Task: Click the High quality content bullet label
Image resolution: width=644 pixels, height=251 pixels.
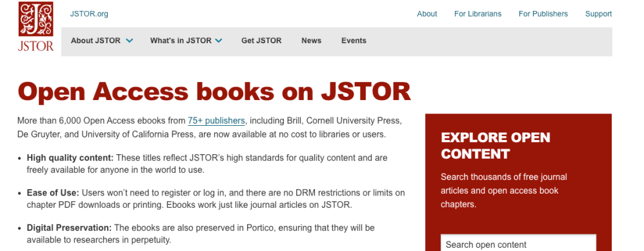Action: click(70, 157)
